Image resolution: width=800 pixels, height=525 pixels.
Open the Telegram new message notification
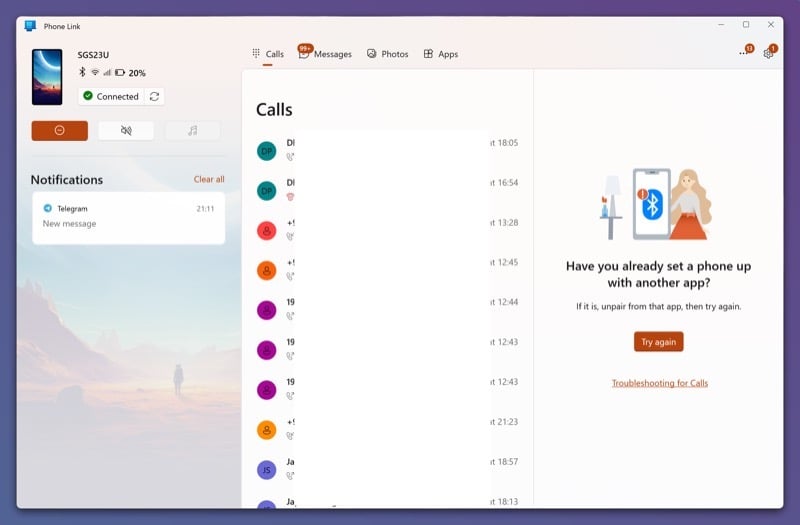[129, 218]
